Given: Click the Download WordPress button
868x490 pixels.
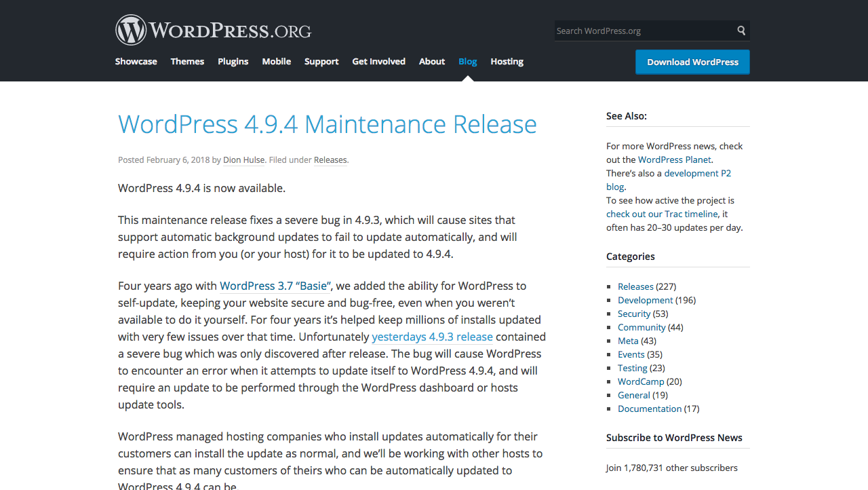Looking at the screenshot, I should click(x=692, y=62).
